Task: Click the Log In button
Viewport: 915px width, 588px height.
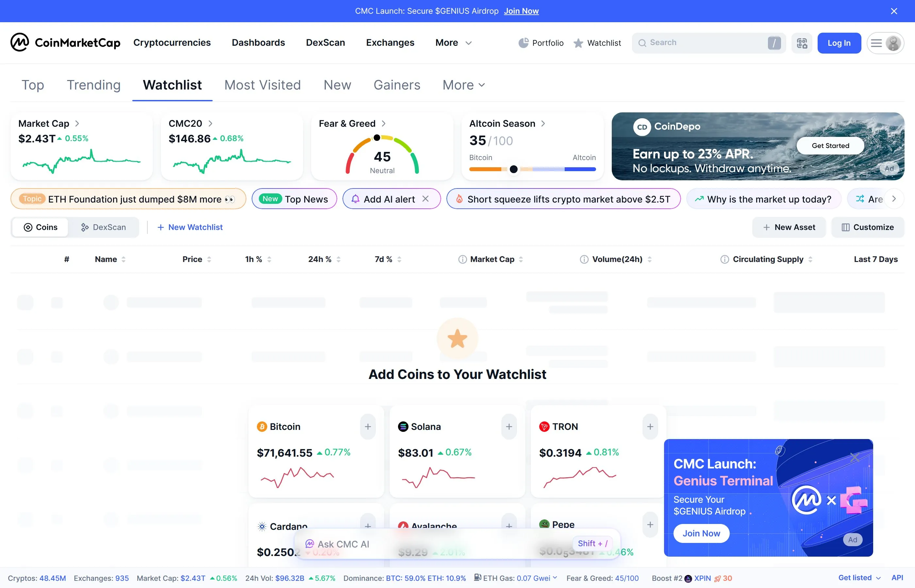Action: tap(839, 43)
